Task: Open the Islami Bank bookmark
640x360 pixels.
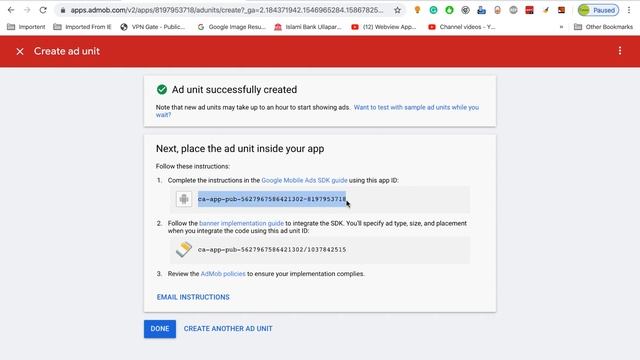Action: pos(308,27)
